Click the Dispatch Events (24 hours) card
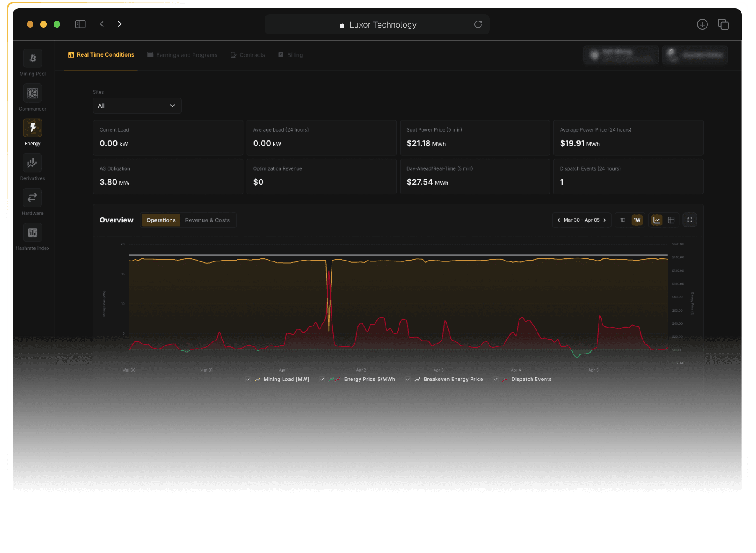Screen dimensions: 756x553 (x=628, y=176)
